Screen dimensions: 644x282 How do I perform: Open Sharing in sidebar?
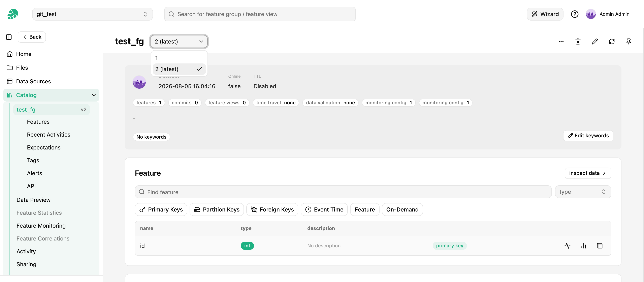click(x=26, y=264)
